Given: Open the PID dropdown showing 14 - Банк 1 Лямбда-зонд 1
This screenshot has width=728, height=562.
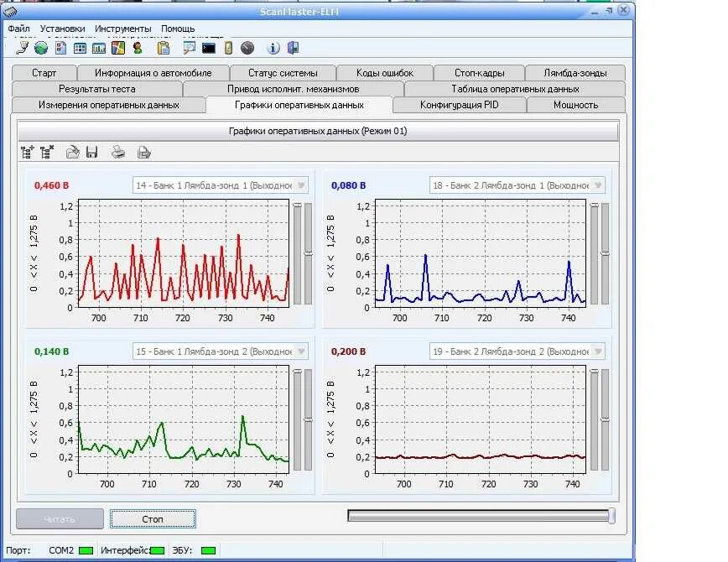Looking at the screenshot, I should pos(220,185).
